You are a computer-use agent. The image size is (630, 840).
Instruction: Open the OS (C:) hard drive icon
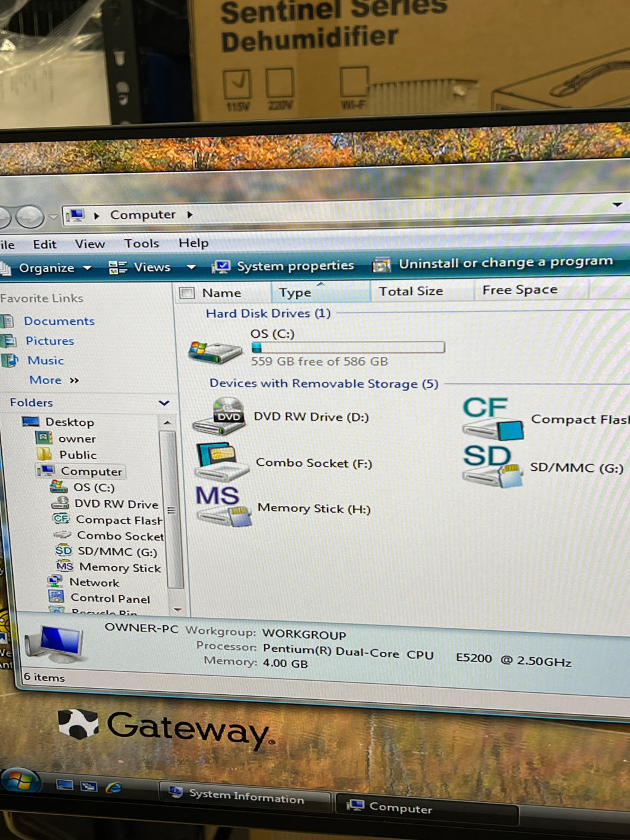pyautogui.click(x=214, y=353)
